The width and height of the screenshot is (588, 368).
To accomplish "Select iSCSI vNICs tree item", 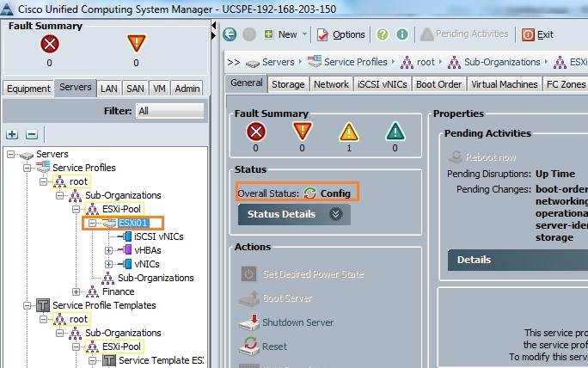I will pyautogui.click(x=159, y=236).
